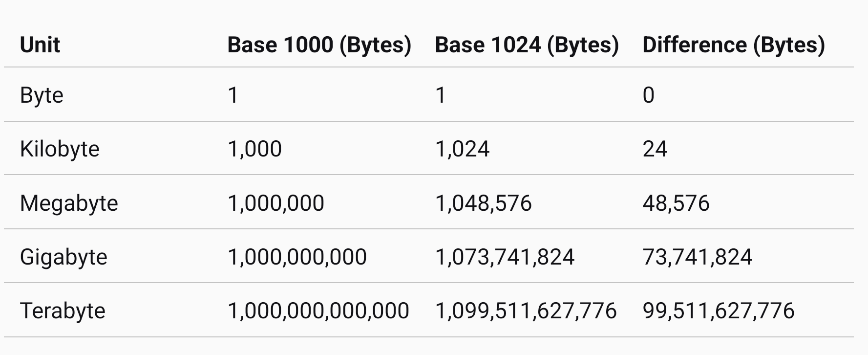Click the Unit column header
868x355 pixels.
point(40,44)
